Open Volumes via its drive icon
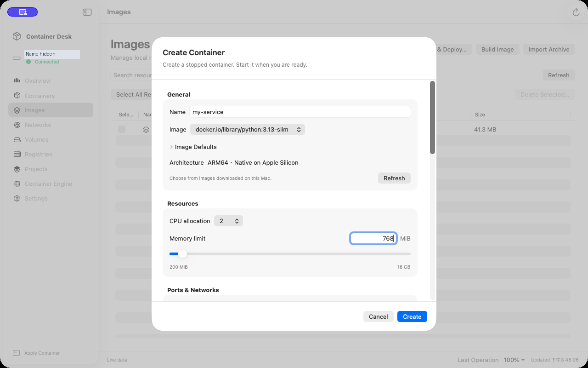The height and width of the screenshot is (368, 588). [17, 140]
